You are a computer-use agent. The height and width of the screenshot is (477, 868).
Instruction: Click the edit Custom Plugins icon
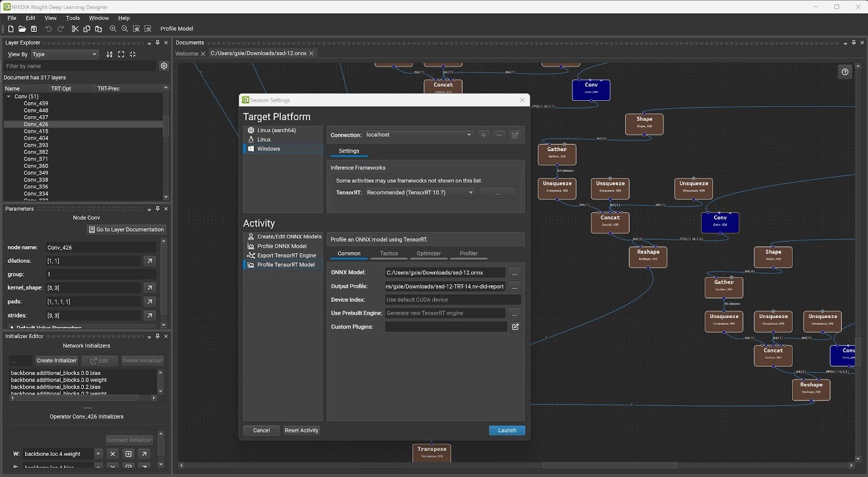515,327
